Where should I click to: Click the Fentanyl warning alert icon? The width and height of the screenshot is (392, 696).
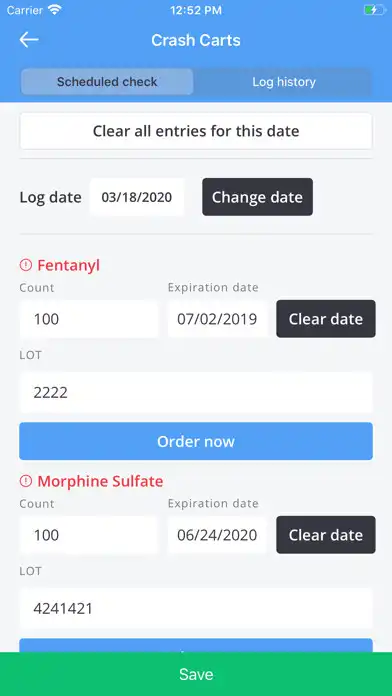pyautogui.click(x=26, y=265)
